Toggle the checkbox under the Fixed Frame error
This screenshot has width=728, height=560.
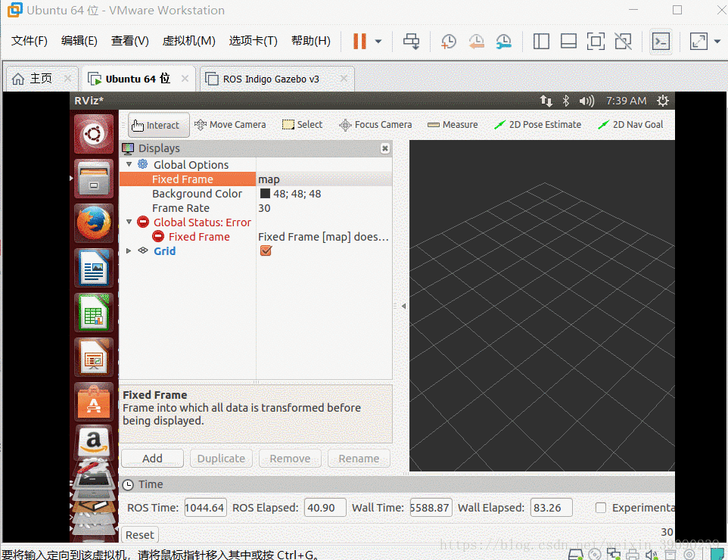pos(264,250)
